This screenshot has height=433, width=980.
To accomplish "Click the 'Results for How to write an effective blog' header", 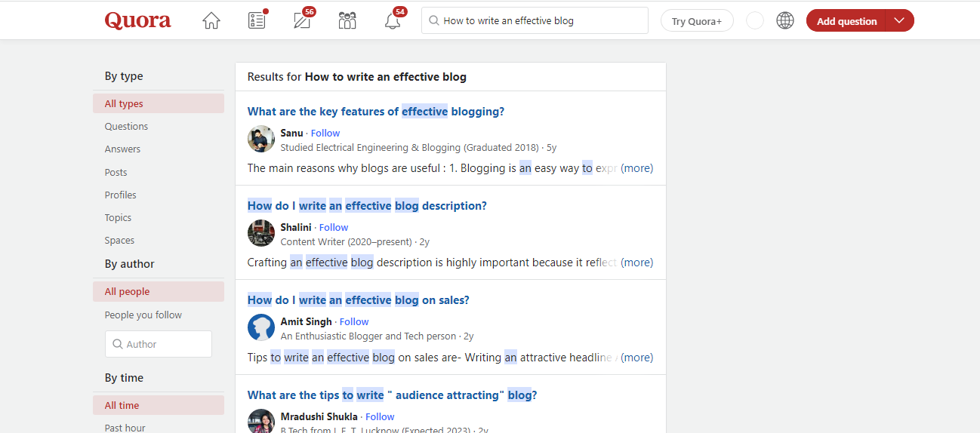I will [357, 77].
